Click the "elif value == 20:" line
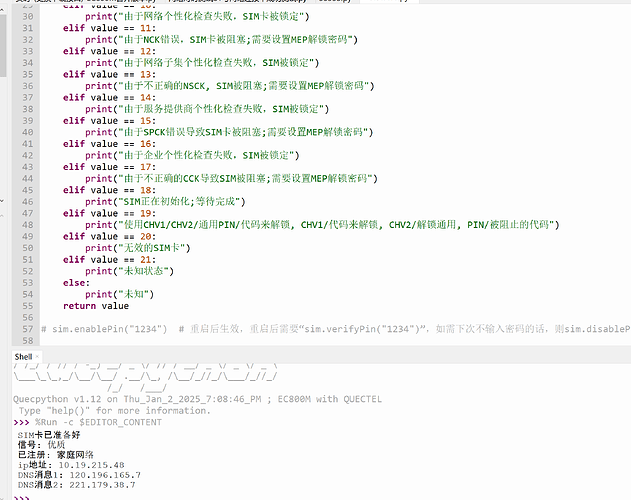The width and height of the screenshot is (631, 500). [109, 236]
